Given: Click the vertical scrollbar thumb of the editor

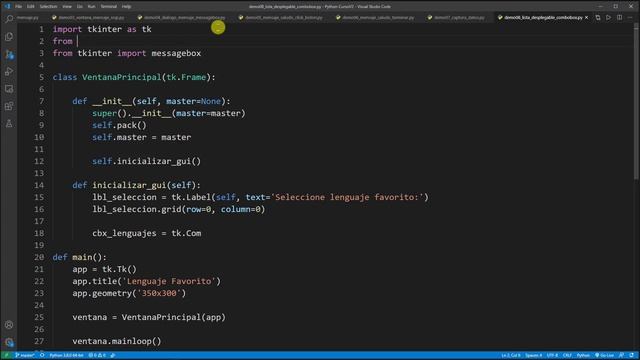Looking at the screenshot, I should (x=637, y=100).
